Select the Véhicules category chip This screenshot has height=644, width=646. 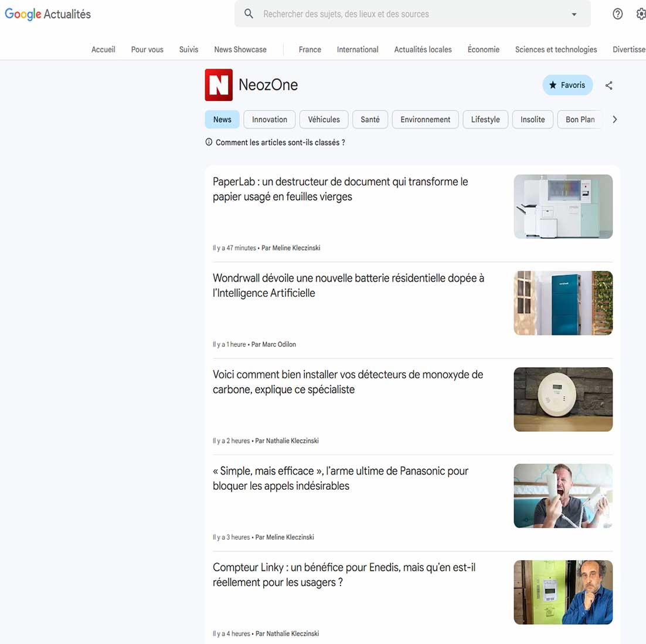point(324,120)
